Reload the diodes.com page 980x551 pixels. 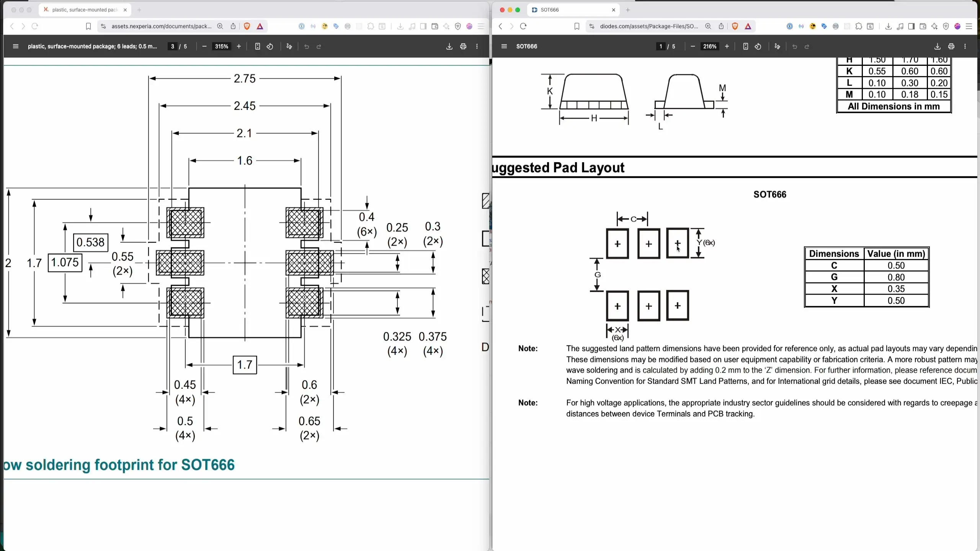523,26
